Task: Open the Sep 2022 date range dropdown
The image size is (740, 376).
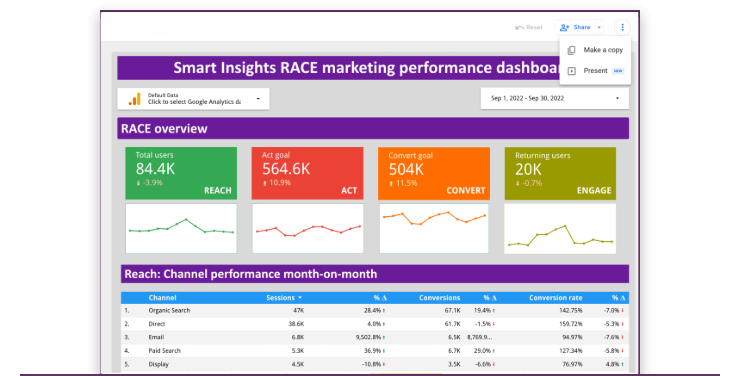Action: coord(555,99)
